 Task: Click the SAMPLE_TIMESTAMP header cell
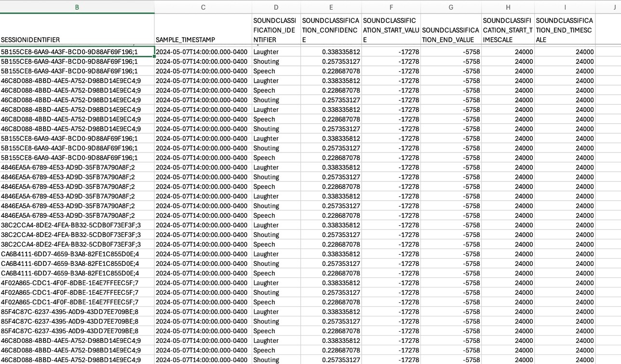point(203,30)
